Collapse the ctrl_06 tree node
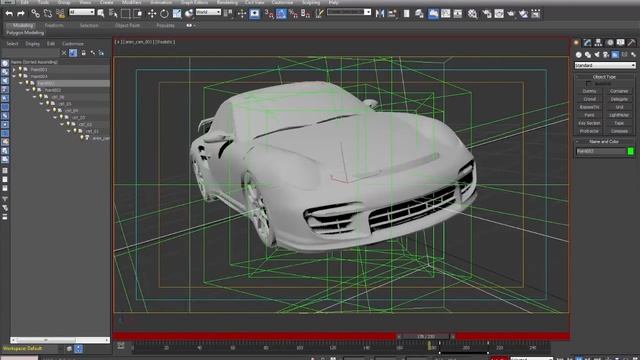This screenshot has width=640, height=360. point(35,97)
